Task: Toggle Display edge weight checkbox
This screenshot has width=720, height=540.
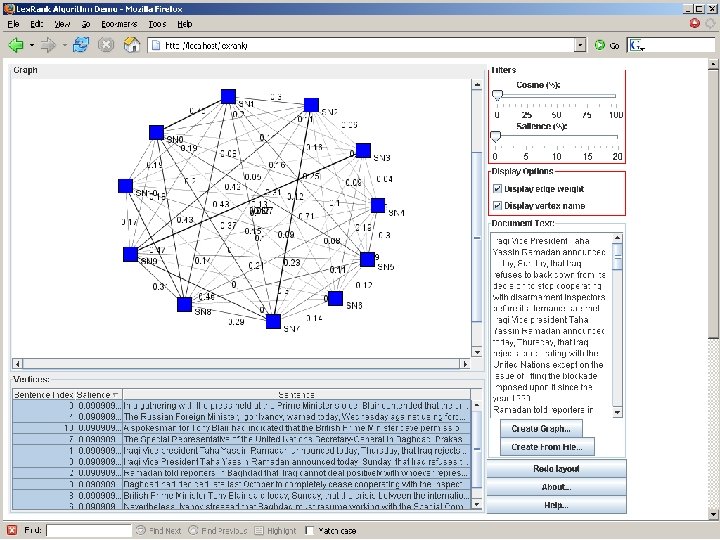Action: tap(497, 189)
